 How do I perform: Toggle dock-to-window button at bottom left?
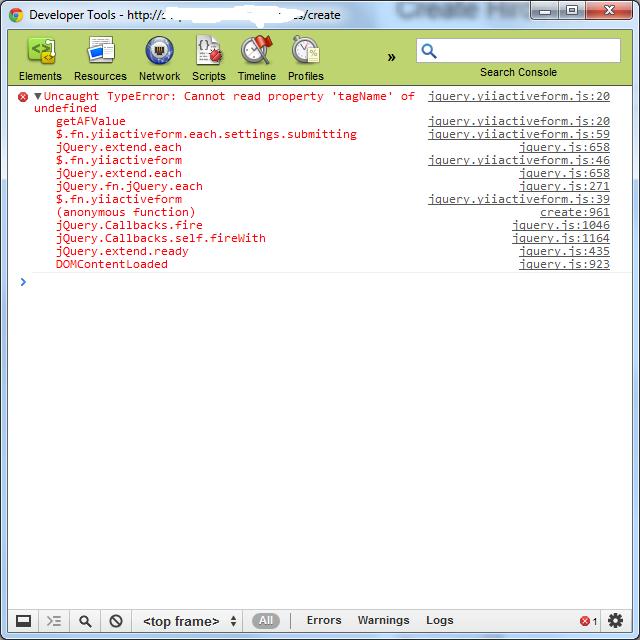23,621
